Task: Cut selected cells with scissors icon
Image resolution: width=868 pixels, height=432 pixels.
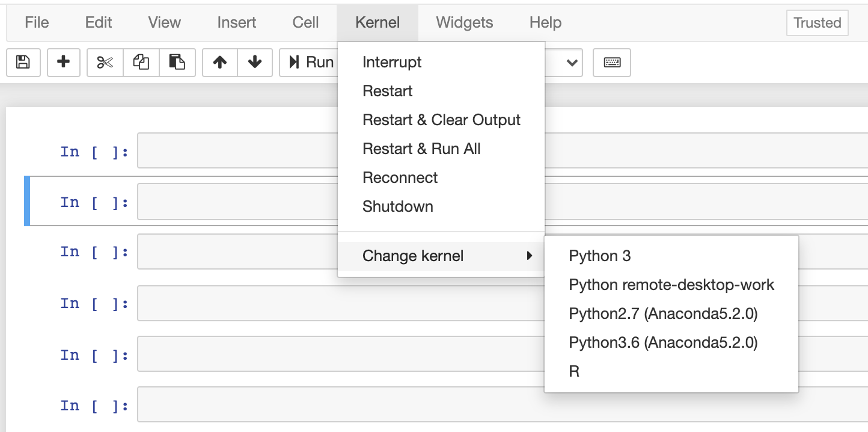Action: tap(105, 63)
